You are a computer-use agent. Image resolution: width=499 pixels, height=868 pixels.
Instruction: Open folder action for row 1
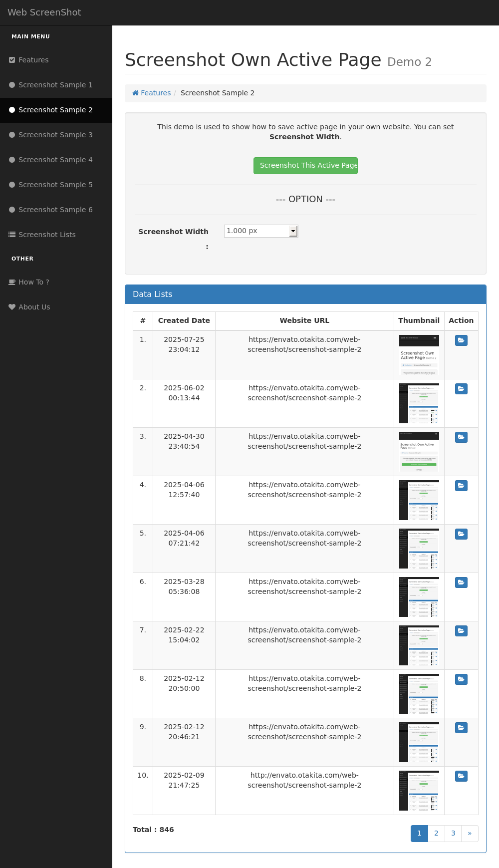pos(461,340)
